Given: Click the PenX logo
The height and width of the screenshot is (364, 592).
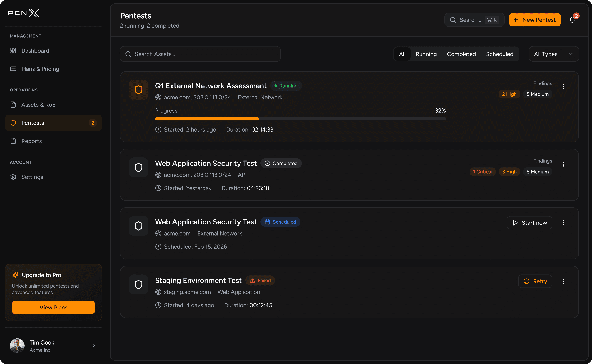Looking at the screenshot, I should [24, 13].
